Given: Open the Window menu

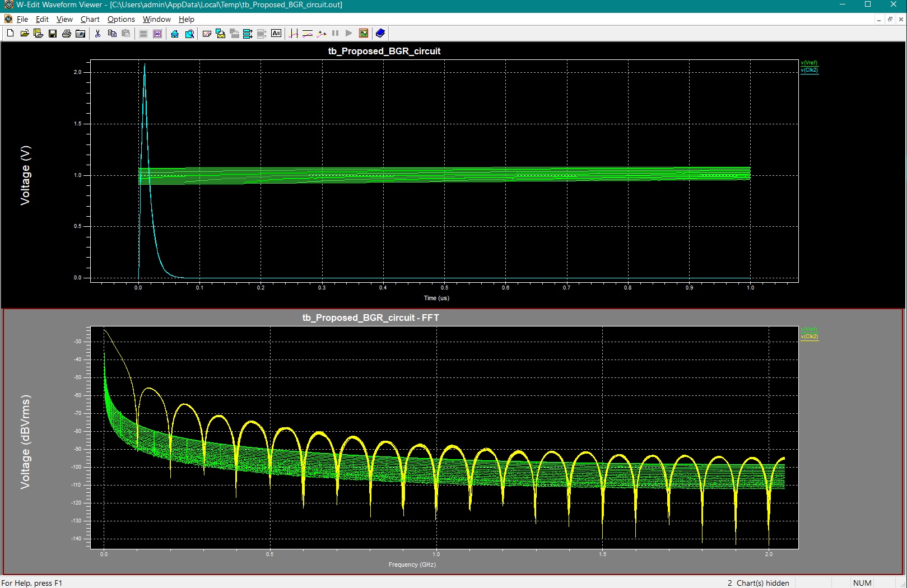Looking at the screenshot, I should [x=156, y=19].
